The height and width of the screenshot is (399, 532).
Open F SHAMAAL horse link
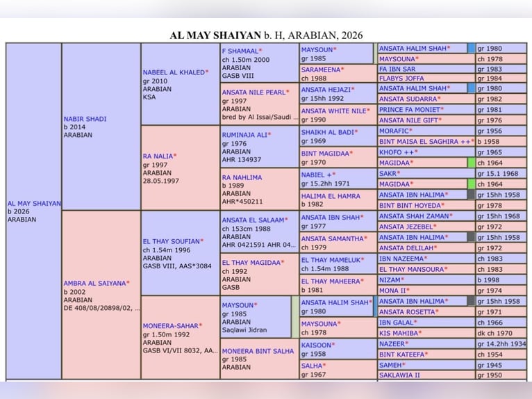point(240,51)
